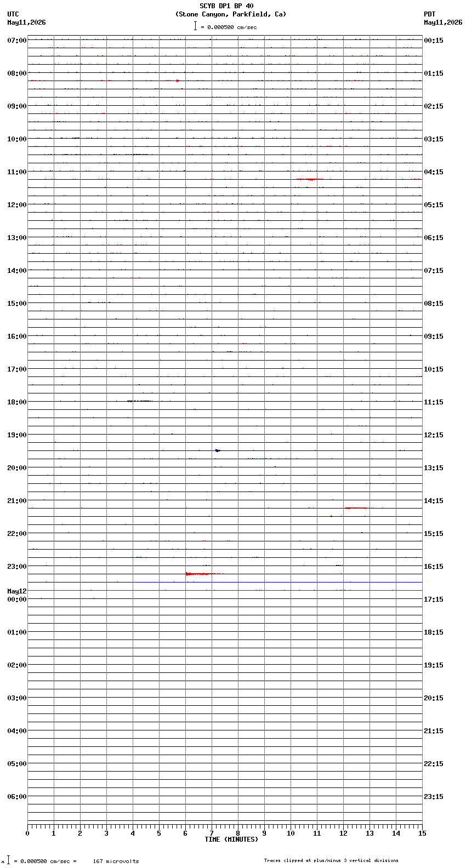Viewport: 466px width, 868px height.
Task: Click the small red event on the 08:15 trace
Action: point(178,81)
